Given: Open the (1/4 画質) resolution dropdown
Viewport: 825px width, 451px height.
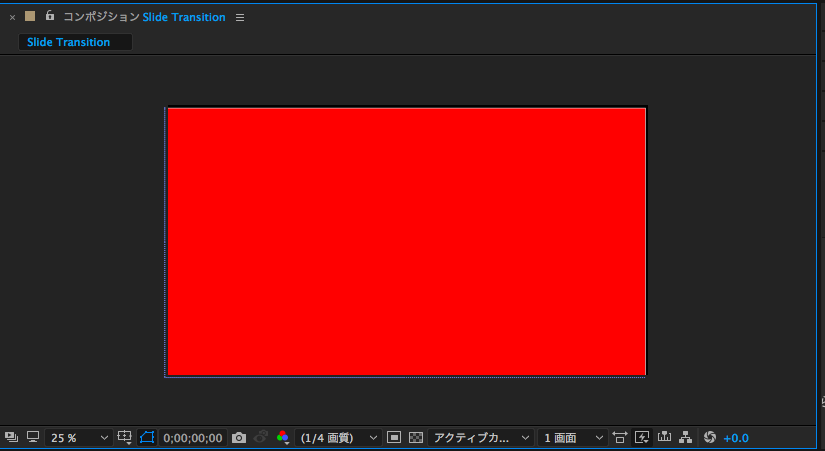Looking at the screenshot, I should [338, 438].
